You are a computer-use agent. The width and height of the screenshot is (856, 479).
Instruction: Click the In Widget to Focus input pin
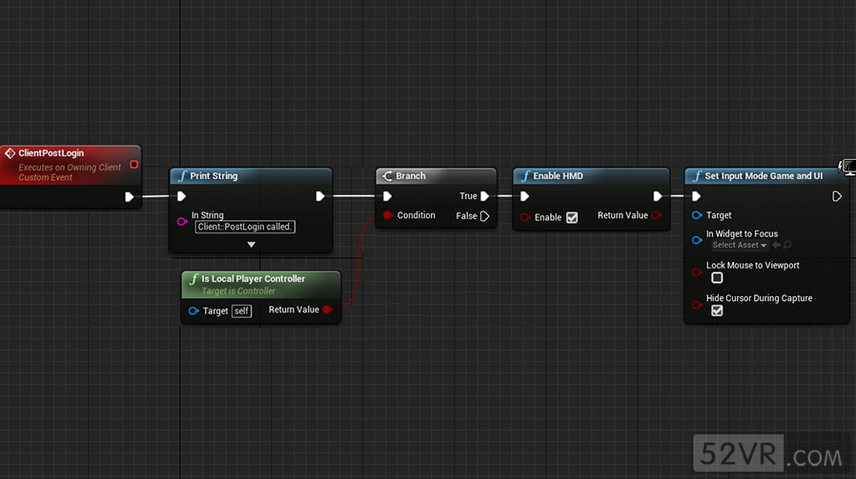click(696, 239)
